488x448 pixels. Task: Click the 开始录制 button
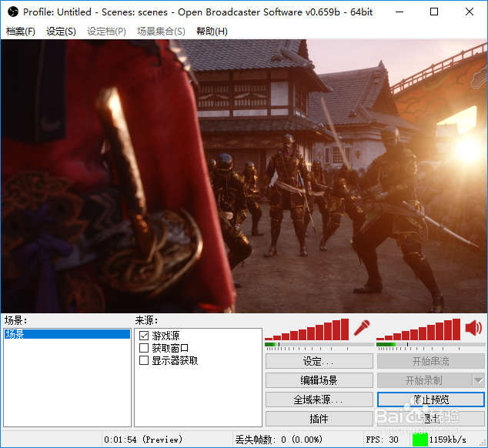point(425,380)
